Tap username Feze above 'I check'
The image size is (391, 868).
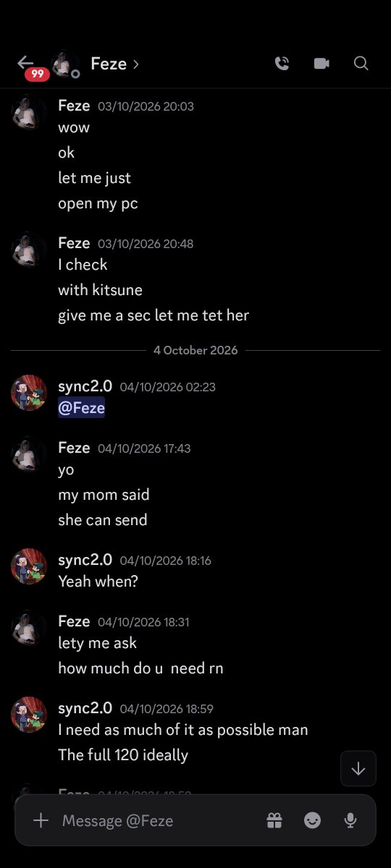[74, 243]
